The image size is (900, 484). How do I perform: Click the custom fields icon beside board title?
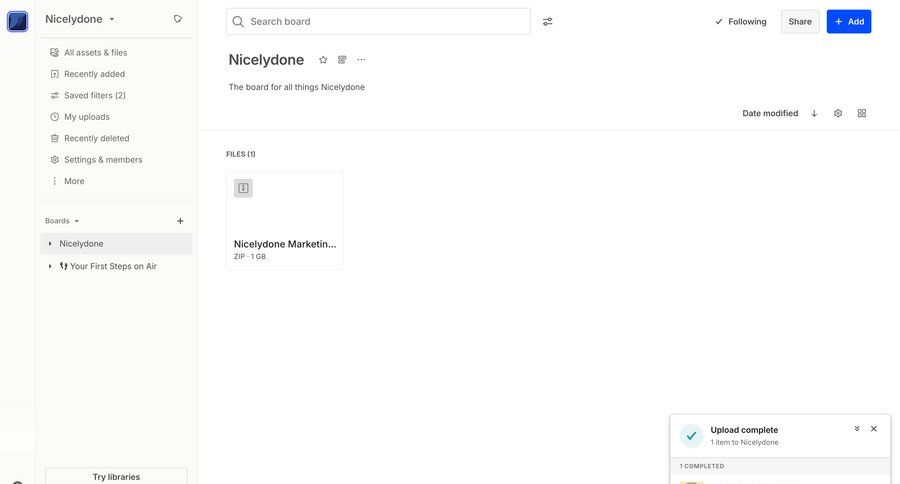coord(342,60)
